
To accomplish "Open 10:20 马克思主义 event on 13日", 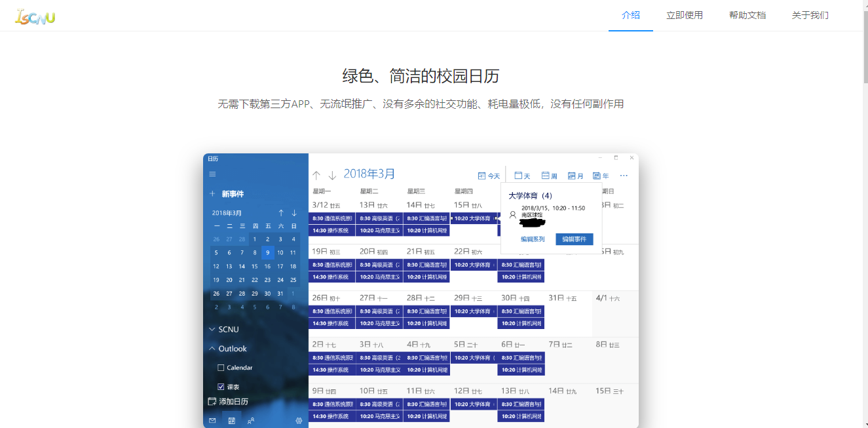I will 379,231.
